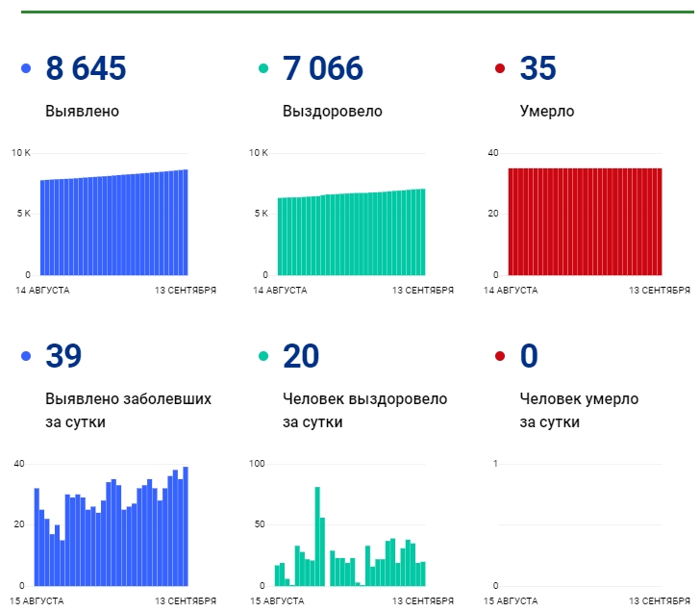Click the 'Выздоровело' label

click(333, 112)
